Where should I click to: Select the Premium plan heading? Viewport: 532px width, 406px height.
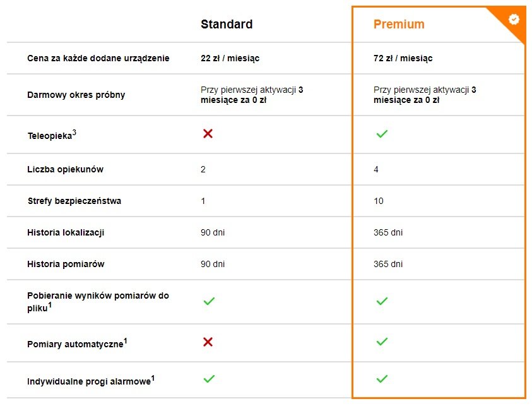[x=399, y=24]
